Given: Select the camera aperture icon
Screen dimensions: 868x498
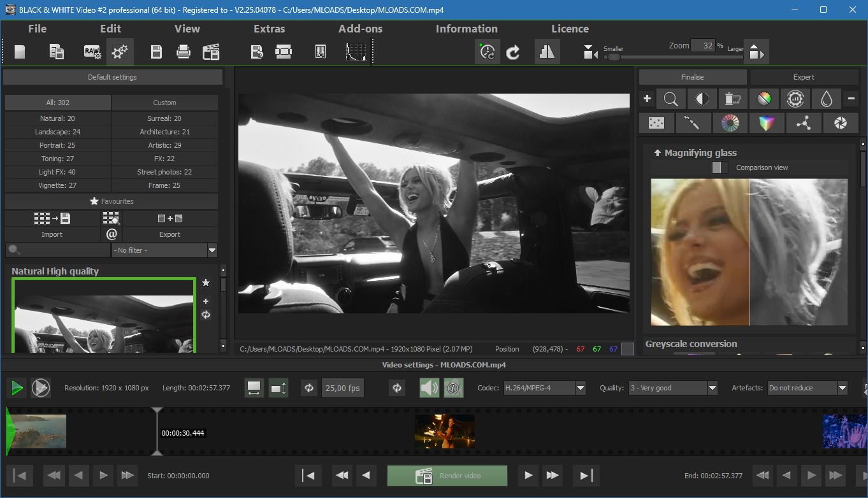Looking at the screenshot, I should coord(841,123).
